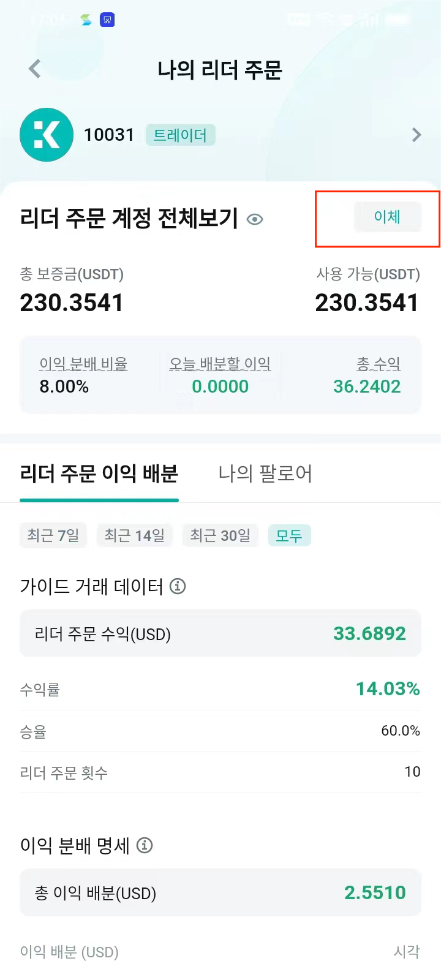Tap the 트레이더 badge label
Viewport: 441px width, 980px height.
[180, 135]
